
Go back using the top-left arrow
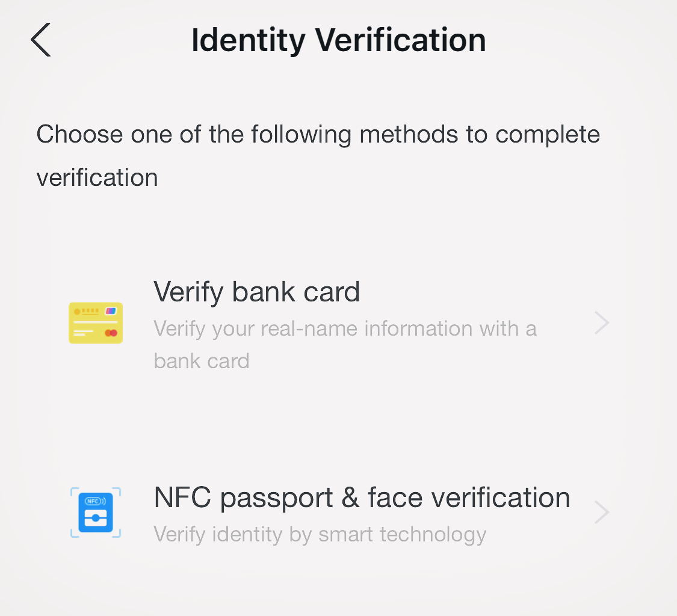(41, 40)
